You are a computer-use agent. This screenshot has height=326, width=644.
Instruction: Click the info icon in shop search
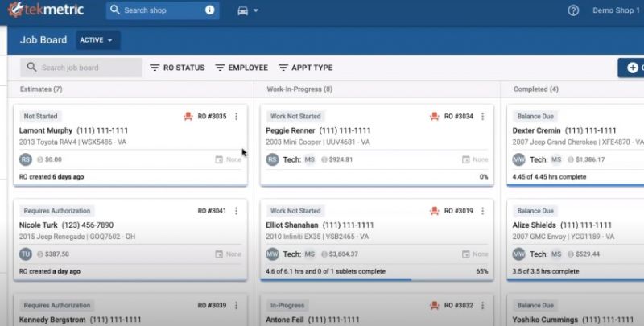[x=210, y=10]
